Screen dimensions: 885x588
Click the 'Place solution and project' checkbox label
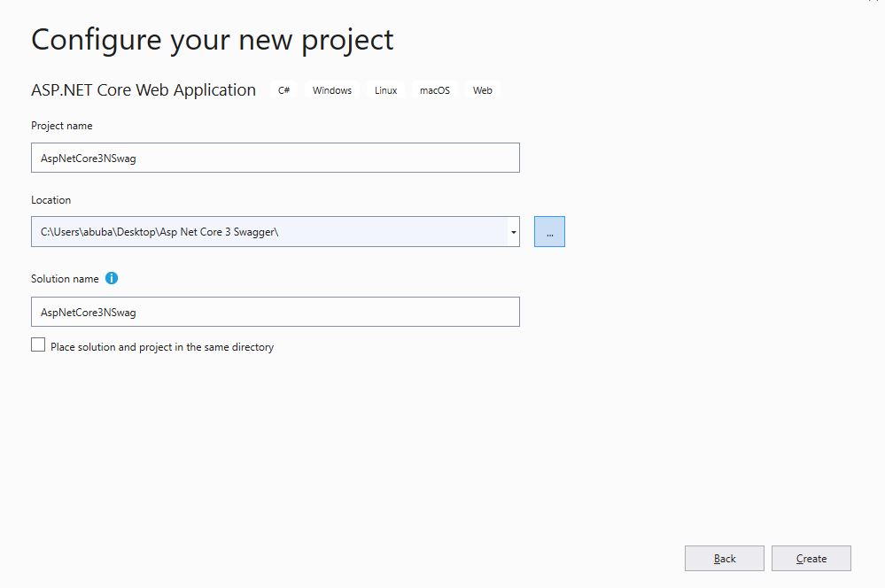162,347
